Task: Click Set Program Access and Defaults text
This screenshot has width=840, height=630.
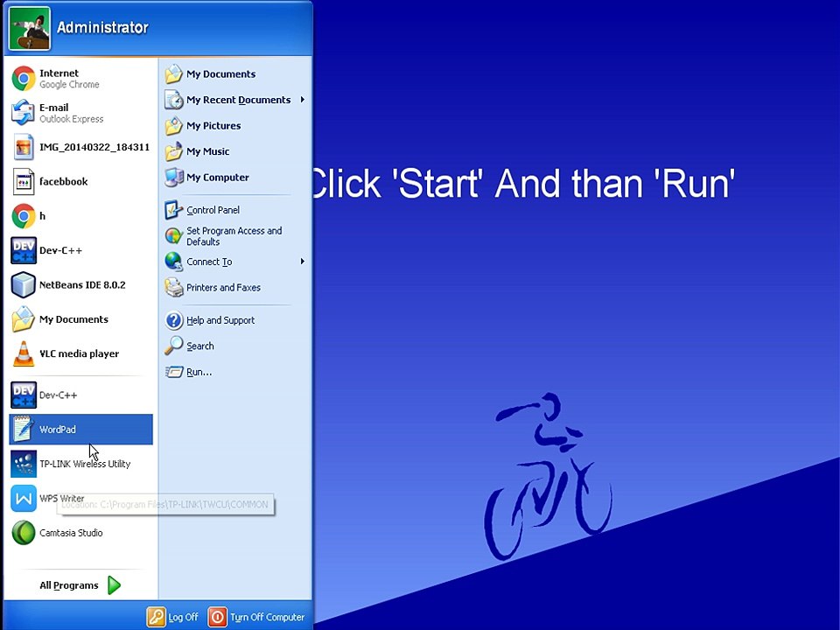Action: pyautogui.click(x=234, y=236)
